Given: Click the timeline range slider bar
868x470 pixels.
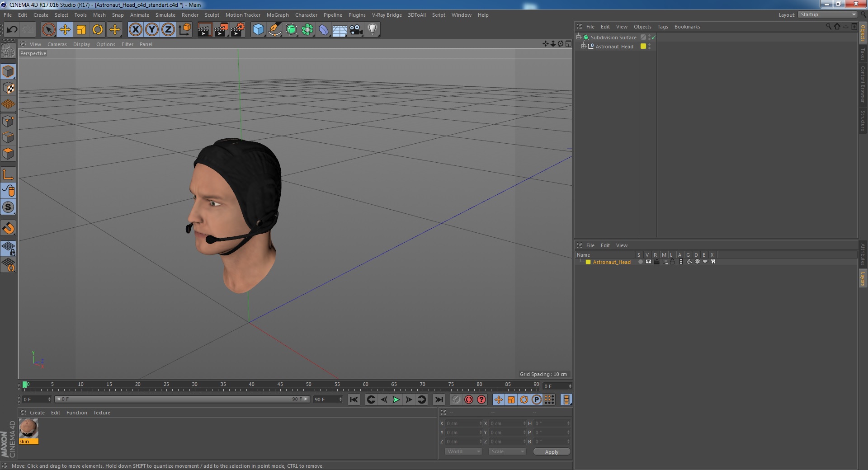Looking at the screenshot, I should click(x=182, y=399).
